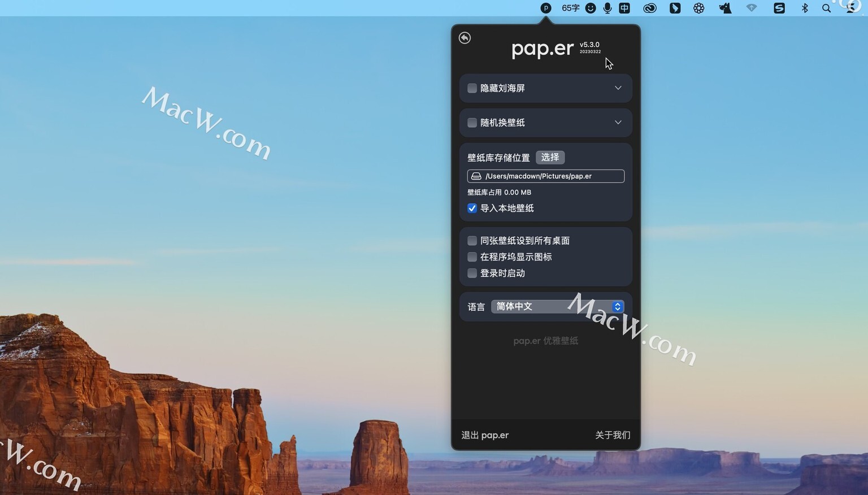Open Spotlight search magnifier
Screen dimensions: 868x495
[826, 8]
